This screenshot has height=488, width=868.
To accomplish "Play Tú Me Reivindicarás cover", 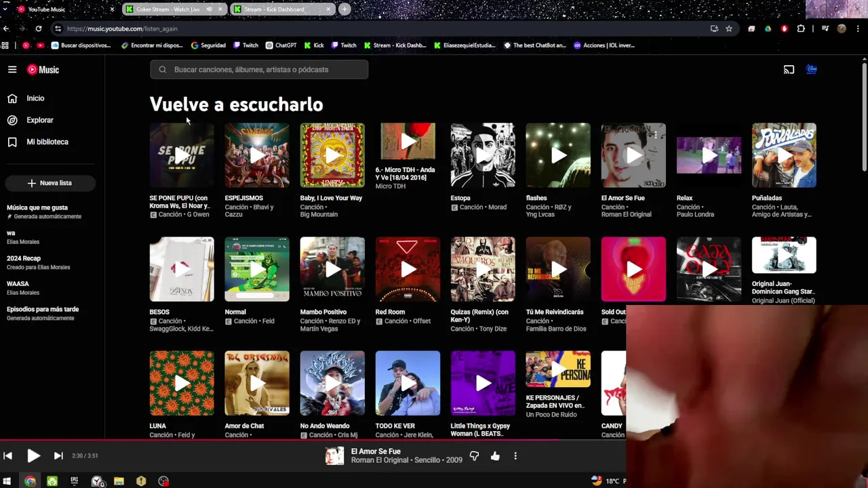I will pos(558,269).
